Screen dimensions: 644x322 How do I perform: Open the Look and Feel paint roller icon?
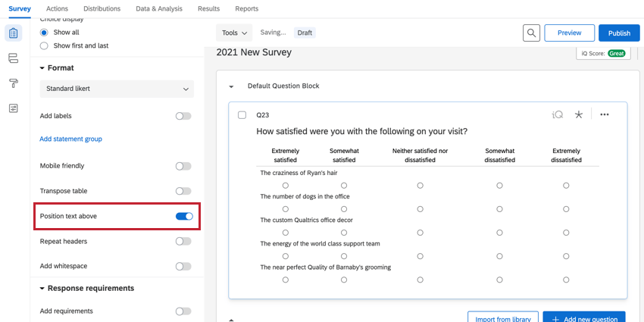(13, 83)
